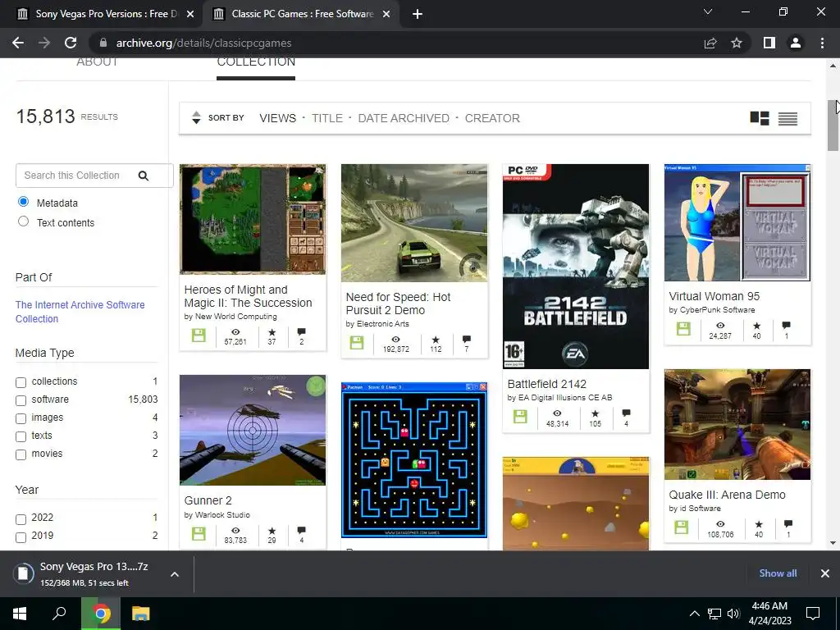Sort results by VIEWS
840x630 pixels.
pos(277,118)
